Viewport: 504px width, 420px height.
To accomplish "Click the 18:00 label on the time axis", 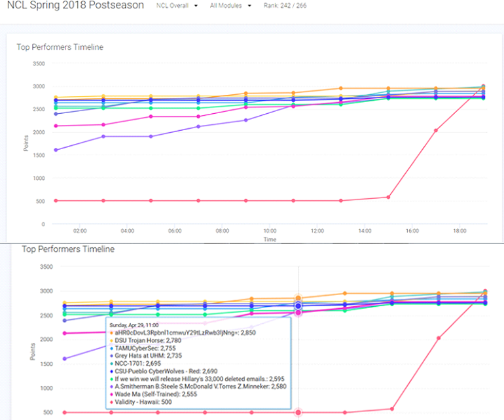I will coord(459,231).
